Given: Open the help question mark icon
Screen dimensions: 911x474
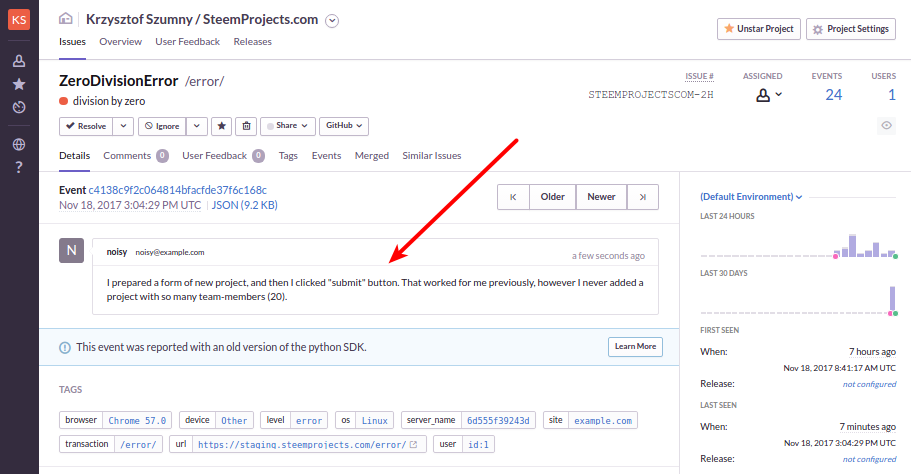Looking at the screenshot, I should click(x=19, y=167).
